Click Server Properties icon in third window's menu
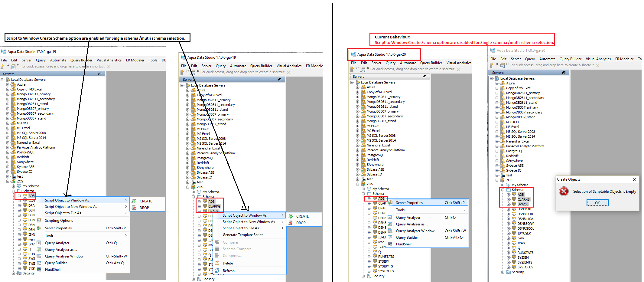Viewport: 644px width, 282px height. click(390, 203)
